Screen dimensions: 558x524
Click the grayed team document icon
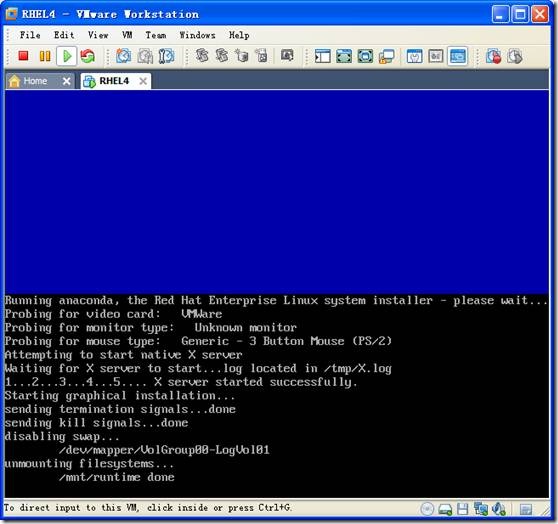coord(262,55)
